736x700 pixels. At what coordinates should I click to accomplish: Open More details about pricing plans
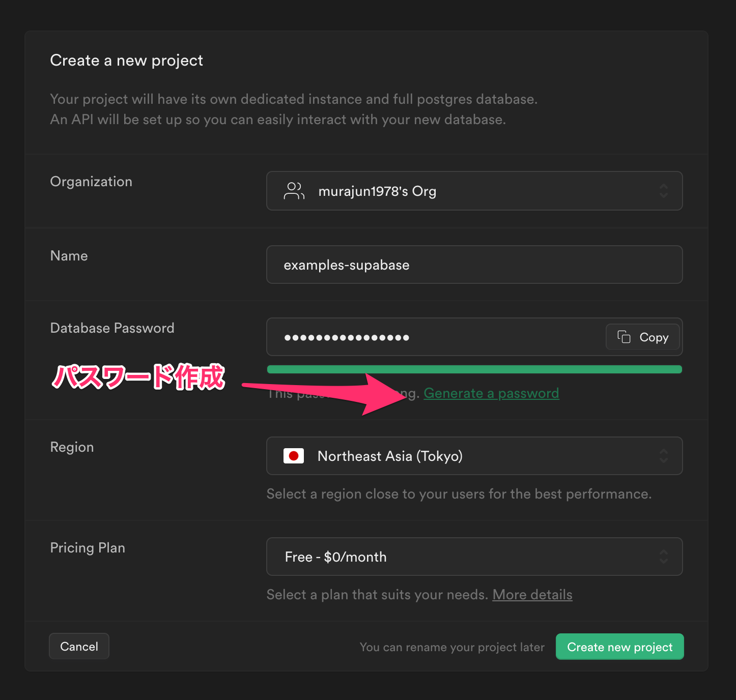[532, 594]
